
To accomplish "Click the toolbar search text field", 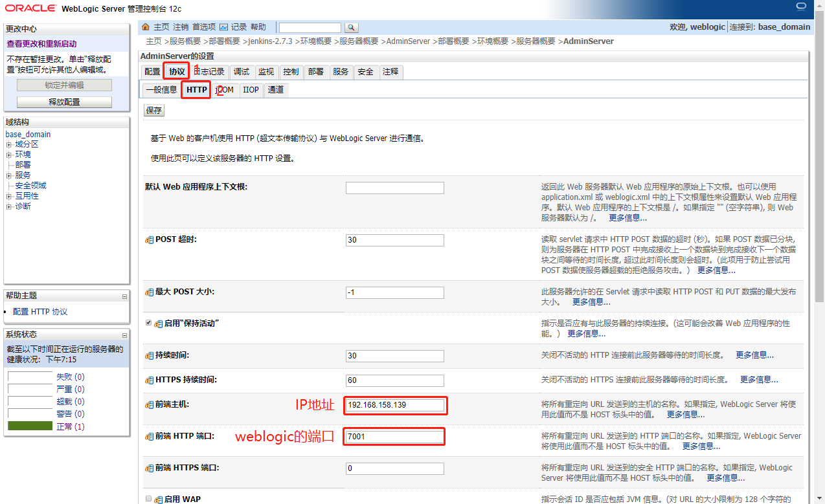I will point(310,27).
